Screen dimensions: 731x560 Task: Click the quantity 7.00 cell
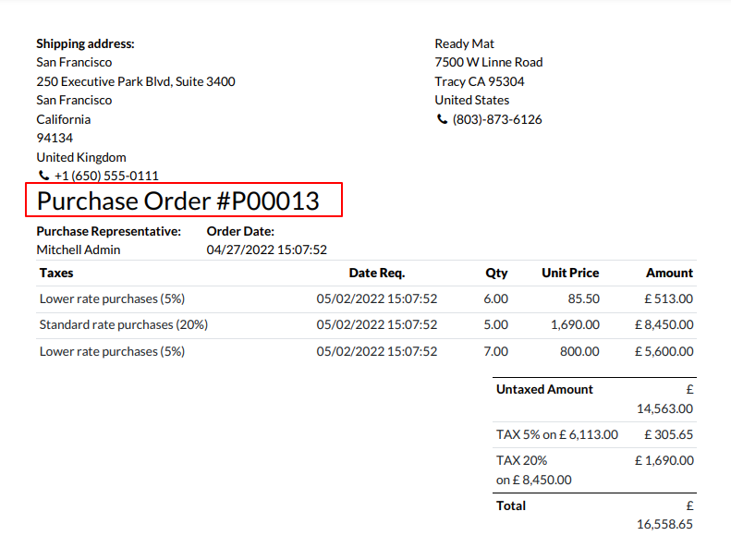coord(495,351)
